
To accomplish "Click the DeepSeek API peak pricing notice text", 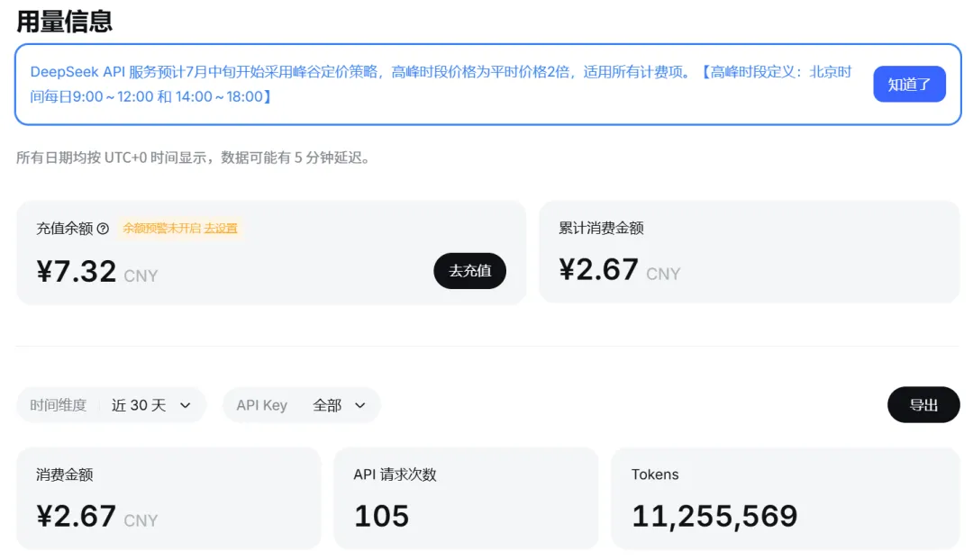I will tap(441, 85).
